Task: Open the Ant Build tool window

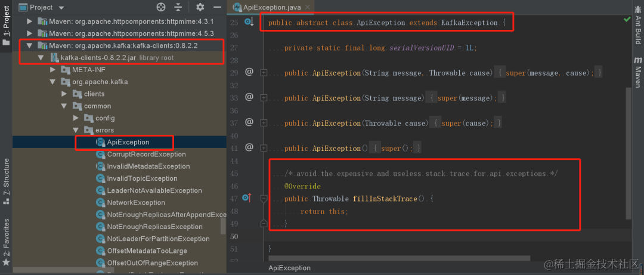Action: click(x=638, y=26)
